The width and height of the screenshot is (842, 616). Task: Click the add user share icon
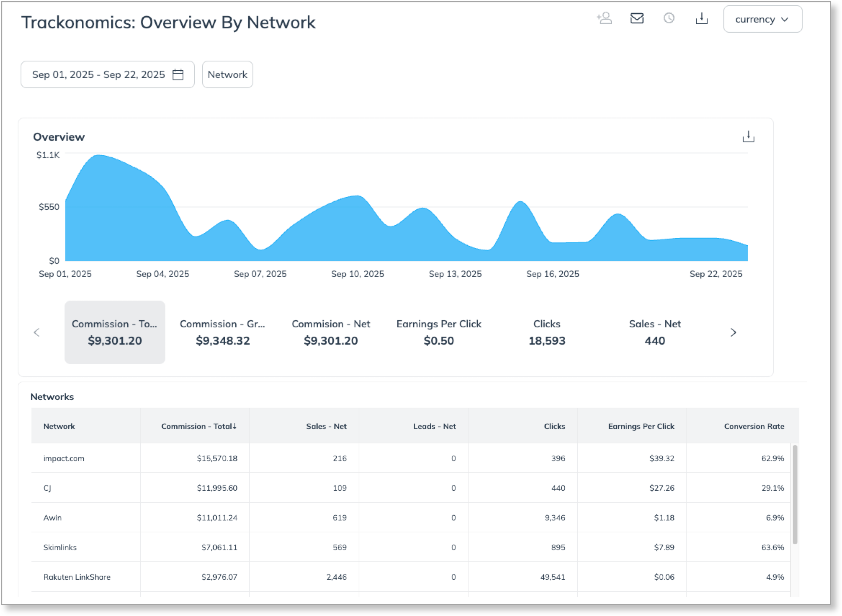pos(604,18)
